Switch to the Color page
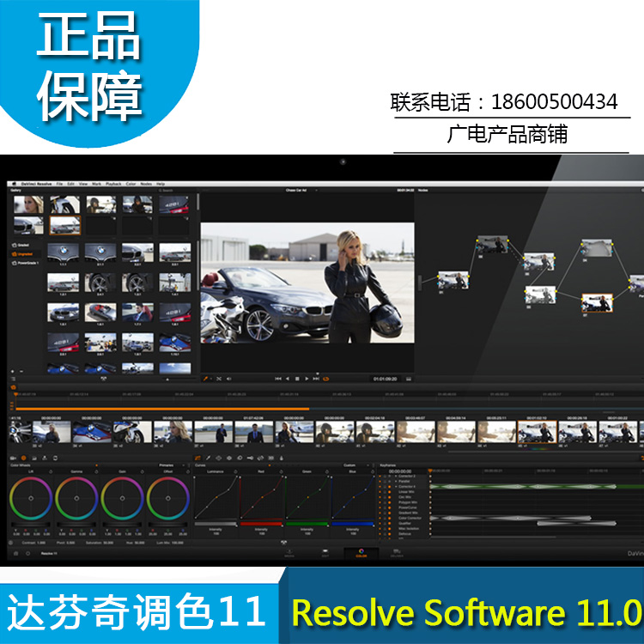Image resolution: width=644 pixels, height=644 pixels. coord(361,553)
